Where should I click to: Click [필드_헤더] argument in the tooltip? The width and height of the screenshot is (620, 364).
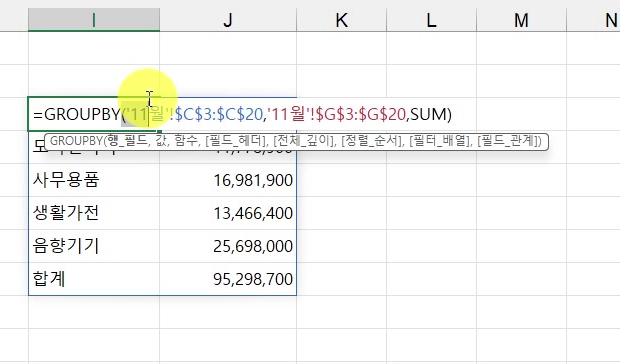236,141
